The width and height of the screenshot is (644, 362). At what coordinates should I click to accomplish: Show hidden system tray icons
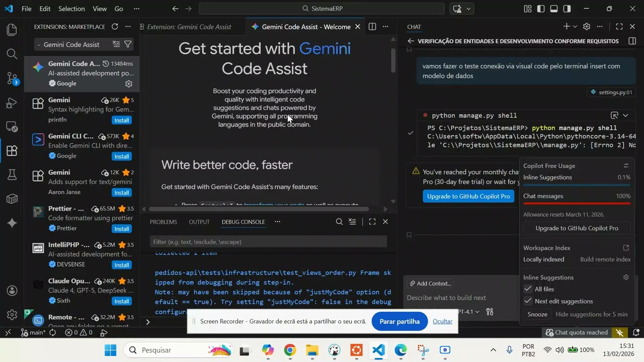pyautogui.click(x=493, y=350)
